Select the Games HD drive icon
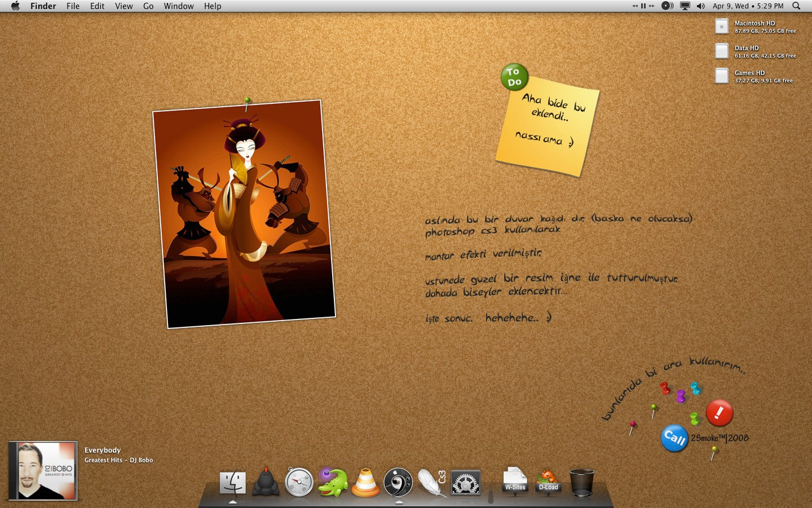 coord(722,76)
